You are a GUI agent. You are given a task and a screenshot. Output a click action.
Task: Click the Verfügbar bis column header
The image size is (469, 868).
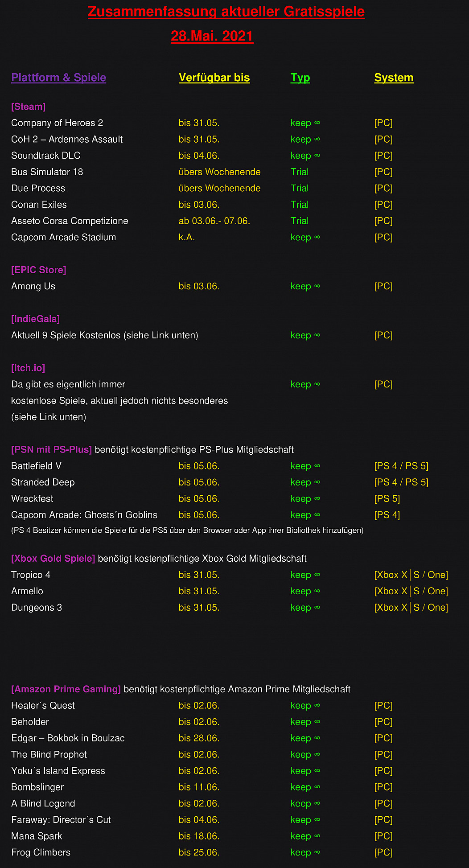(x=214, y=78)
